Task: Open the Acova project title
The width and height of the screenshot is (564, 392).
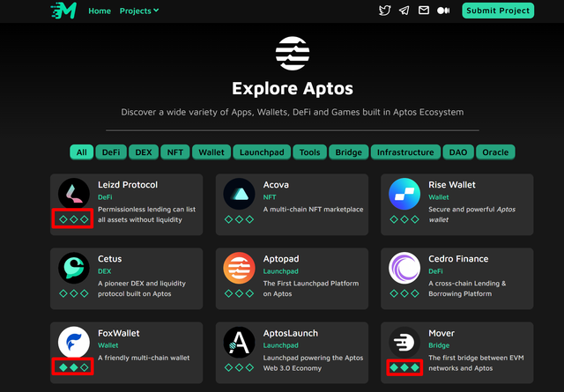Action: [276, 185]
